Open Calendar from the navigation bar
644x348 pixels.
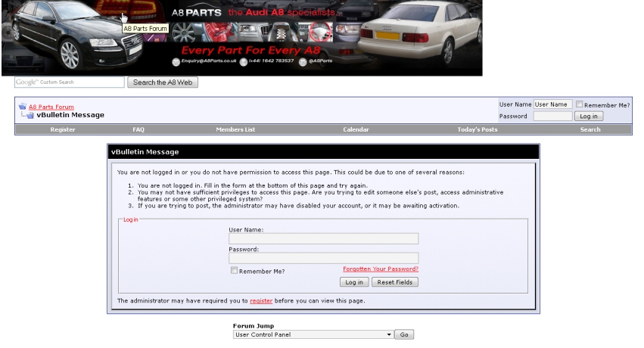356,129
